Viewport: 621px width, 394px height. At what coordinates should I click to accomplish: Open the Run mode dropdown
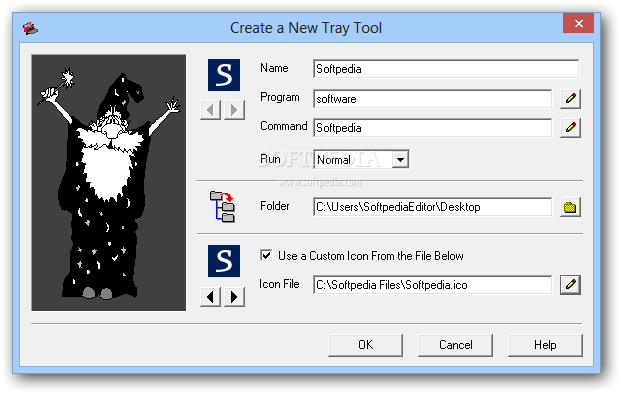pyautogui.click(x=400, y=160)
